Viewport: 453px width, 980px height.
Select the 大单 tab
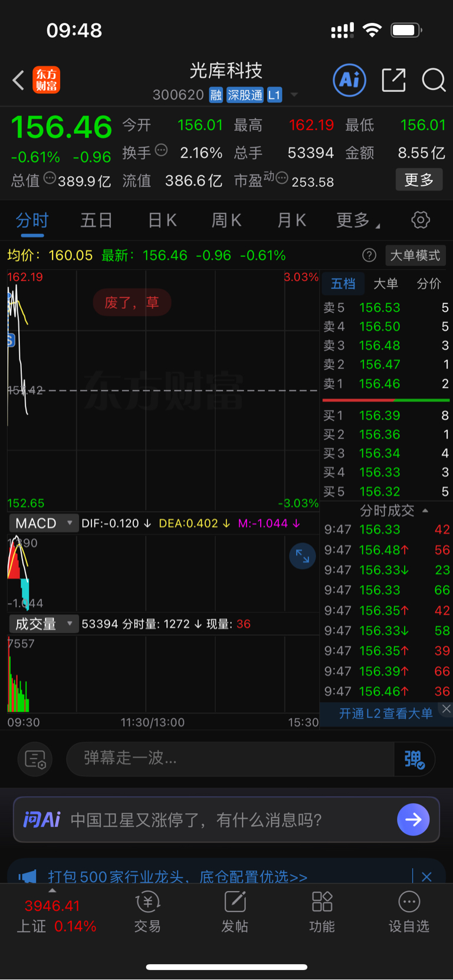(386, 284)
